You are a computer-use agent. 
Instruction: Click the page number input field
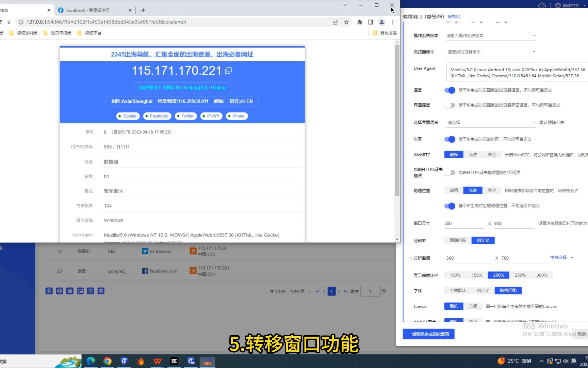tap(371, 291)
